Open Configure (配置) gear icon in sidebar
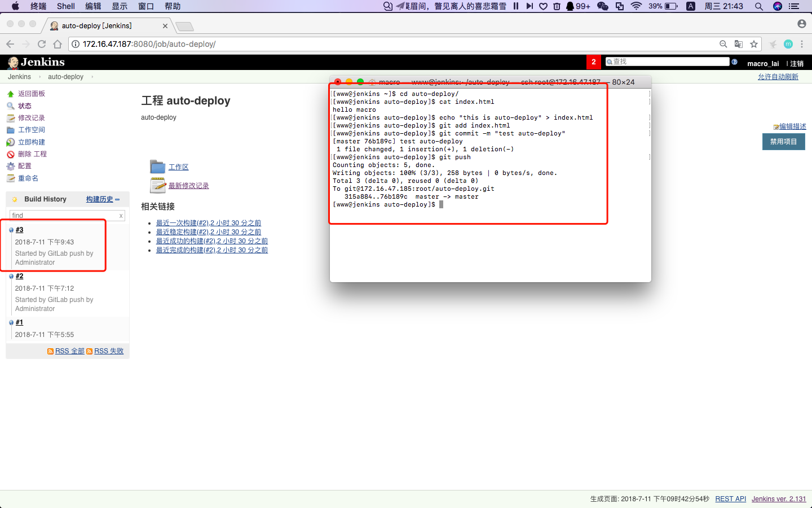 click(x=10, y=166)
